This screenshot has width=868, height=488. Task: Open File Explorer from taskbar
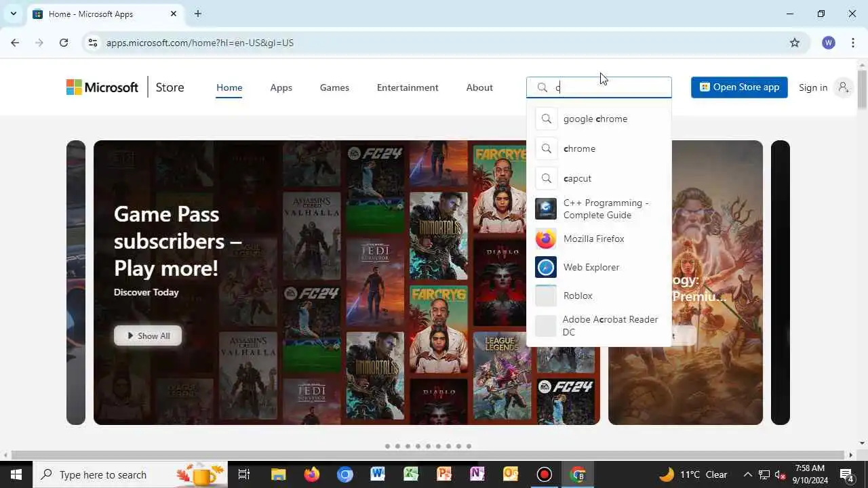coord(279,474)
